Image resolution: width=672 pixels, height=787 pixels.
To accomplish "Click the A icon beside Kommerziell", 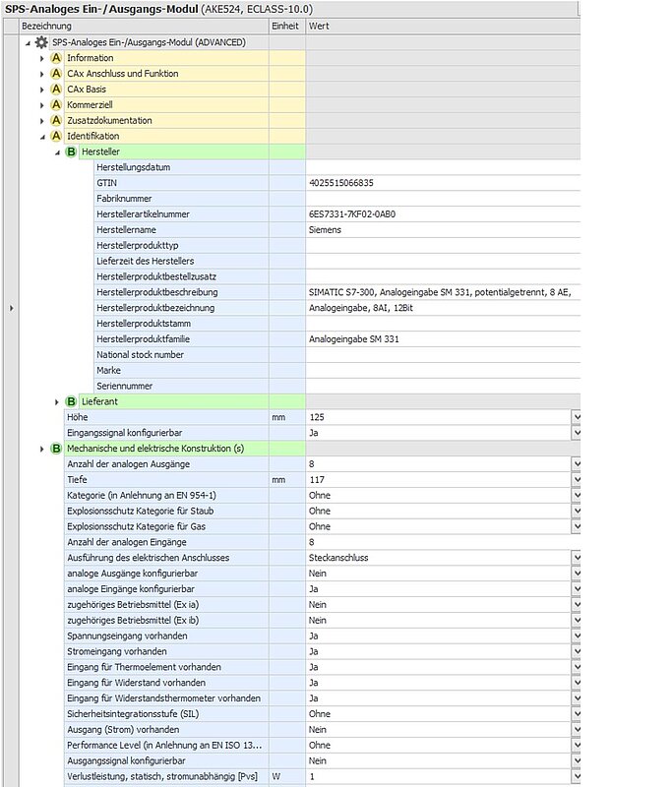I will coord(56,105).
